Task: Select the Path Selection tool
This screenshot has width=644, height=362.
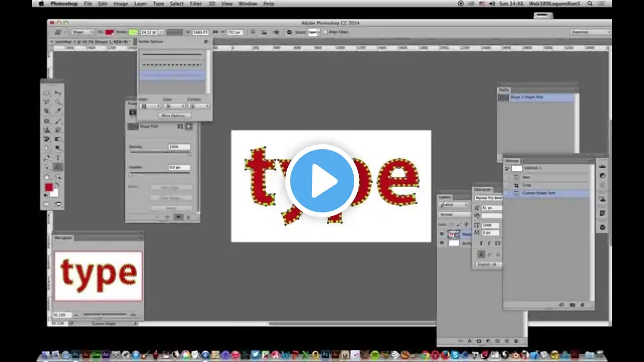Action: point(47,166)
